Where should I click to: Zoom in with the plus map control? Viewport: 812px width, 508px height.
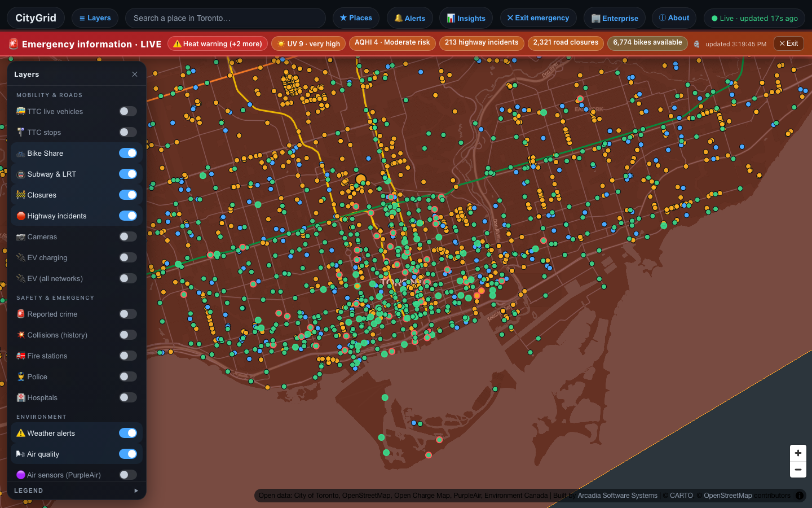click(x=798, y=453)
